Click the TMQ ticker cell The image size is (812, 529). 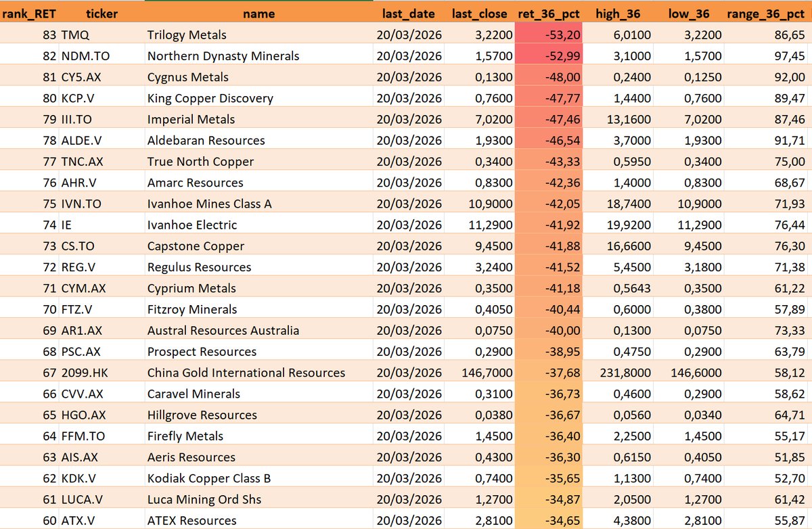(x=101, y=34)
